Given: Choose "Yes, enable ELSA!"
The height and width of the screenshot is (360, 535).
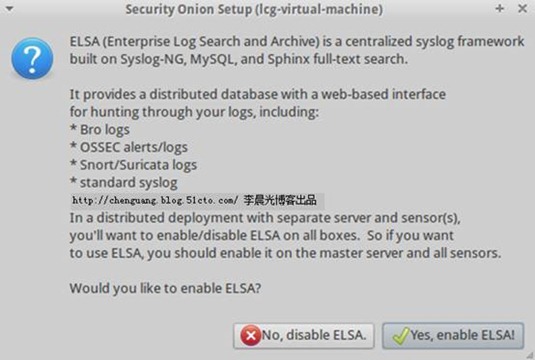Looking at the screenshot, I should (453, 336).
